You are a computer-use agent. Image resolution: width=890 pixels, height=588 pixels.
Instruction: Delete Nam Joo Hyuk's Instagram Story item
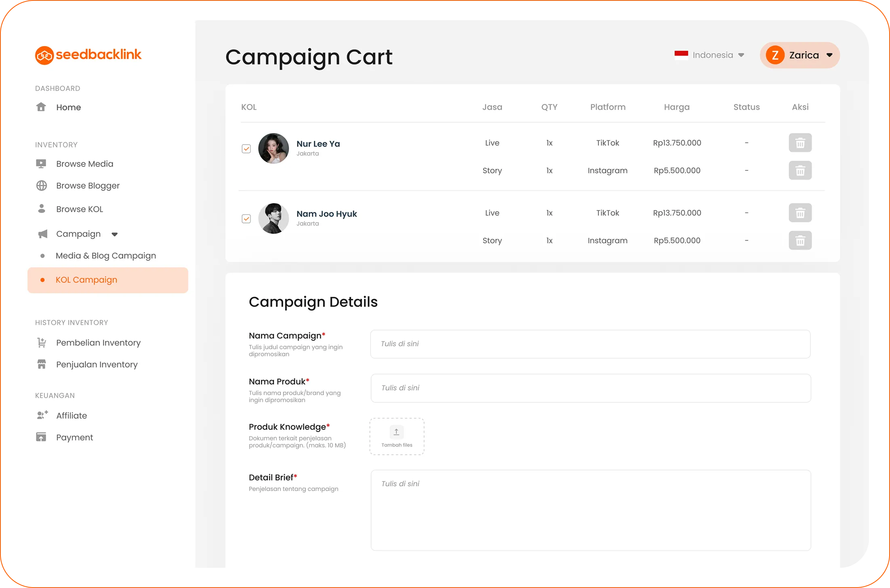point(800,241)
